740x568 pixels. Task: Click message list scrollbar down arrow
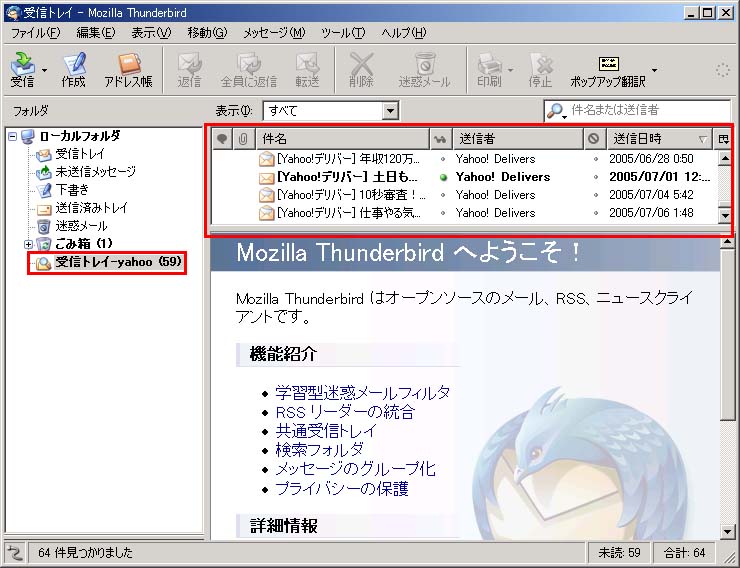tap(724, 216)
